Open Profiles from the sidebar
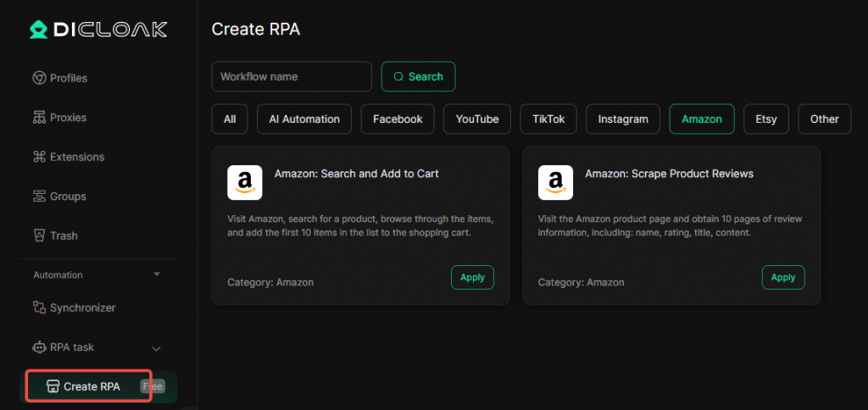The image size is (868, 410). [x=68, y=78]
